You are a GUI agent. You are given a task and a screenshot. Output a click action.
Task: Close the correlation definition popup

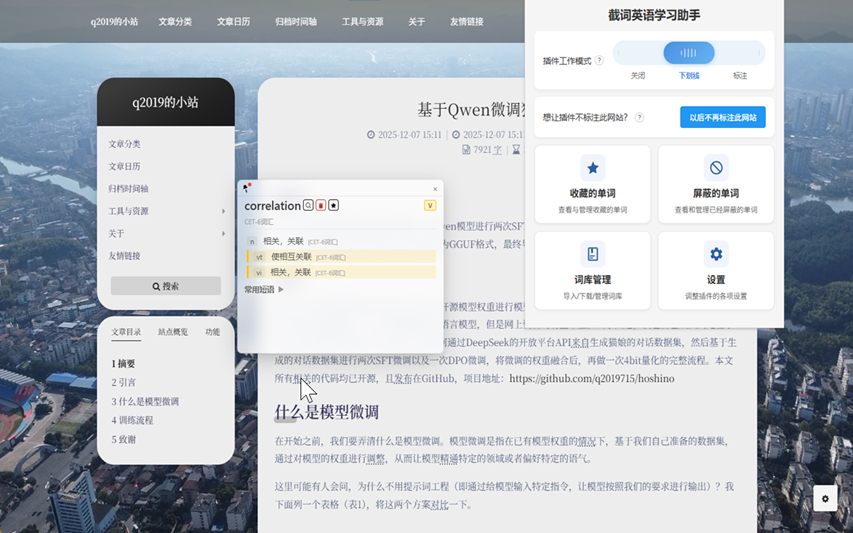pyautogui.click(x=435, y=189)
